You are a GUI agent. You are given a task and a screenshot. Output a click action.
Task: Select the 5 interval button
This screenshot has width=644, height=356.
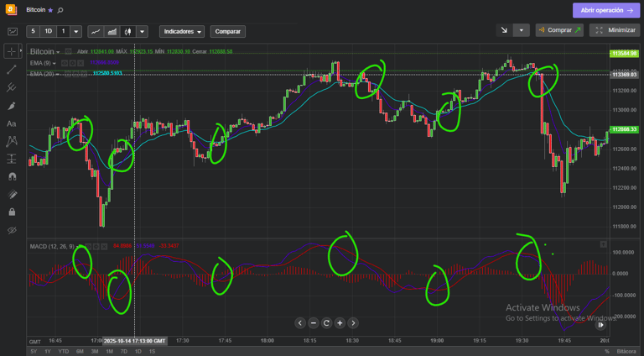coord(34,31)
